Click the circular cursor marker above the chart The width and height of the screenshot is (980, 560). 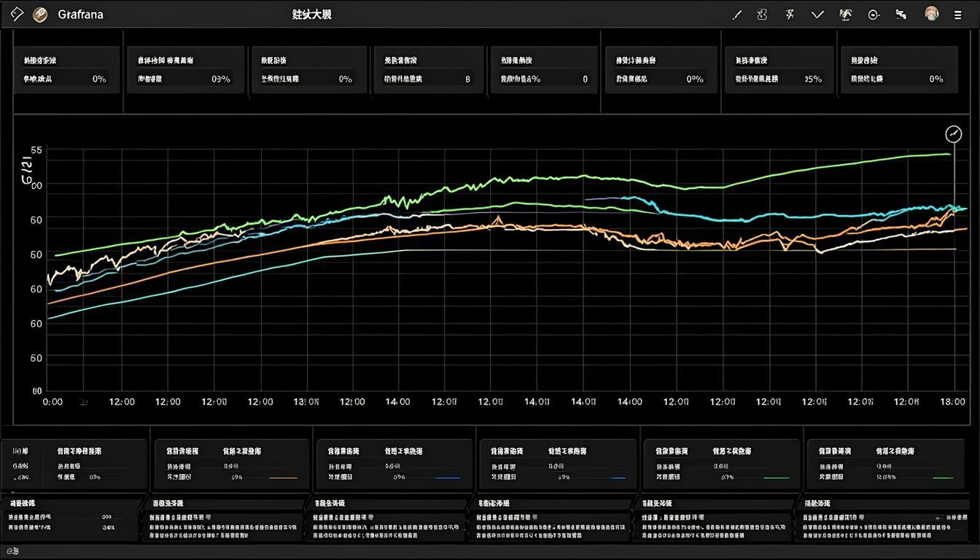[953, 134]
